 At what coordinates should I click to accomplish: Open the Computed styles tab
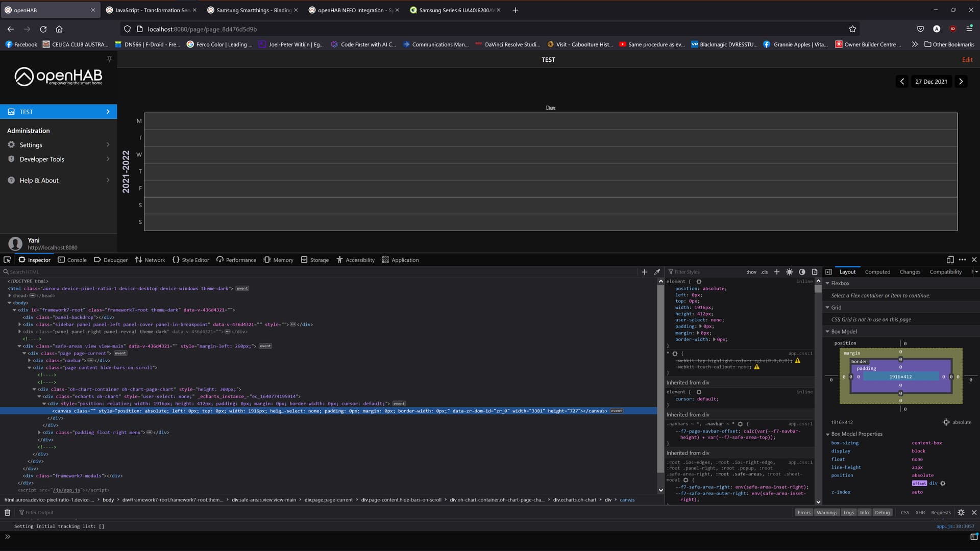point(877,272)
